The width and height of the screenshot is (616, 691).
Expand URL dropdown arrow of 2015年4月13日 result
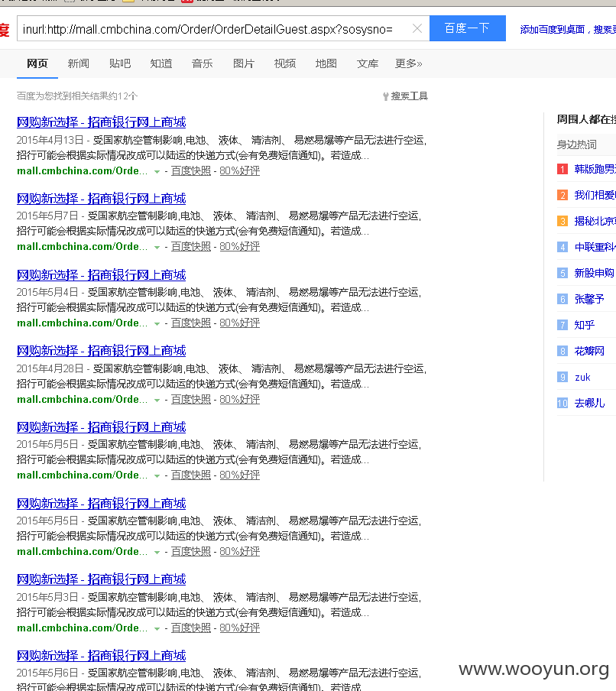pyautogui.click(x=157, y=172)
